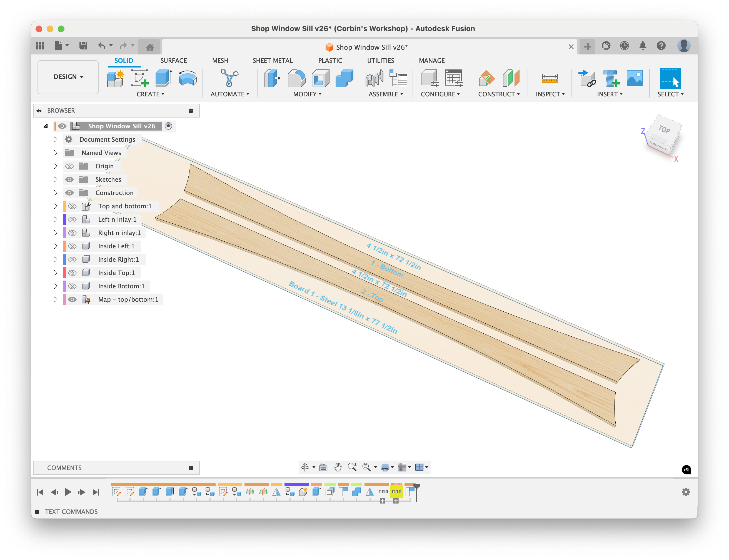Select the Shell tool icon
This screenshot has height=560, width=729.
[x=320, y=79]
